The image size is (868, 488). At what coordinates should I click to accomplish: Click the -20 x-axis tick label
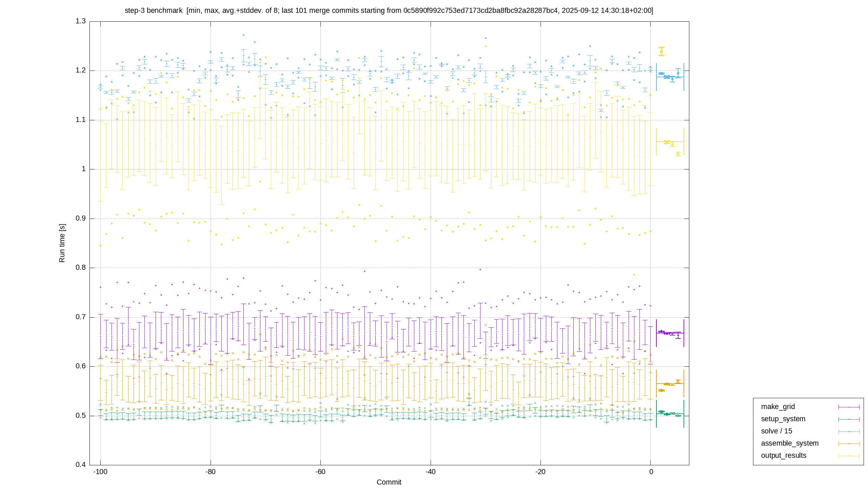coord(540,472)
